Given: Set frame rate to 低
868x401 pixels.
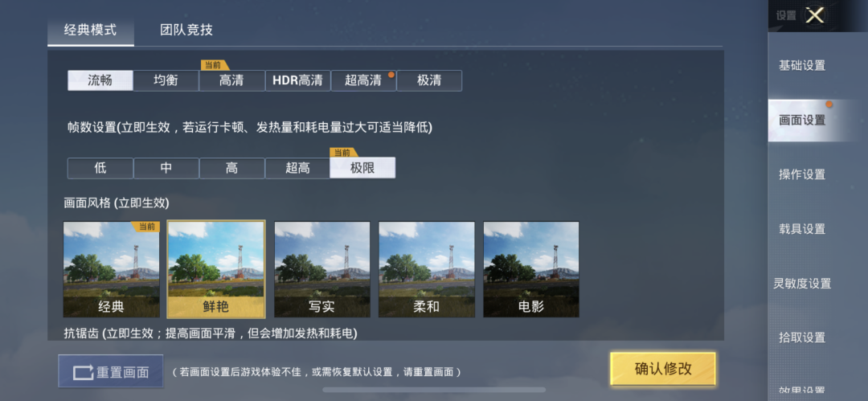Looking at the screenshot, I should coord(100,169).
